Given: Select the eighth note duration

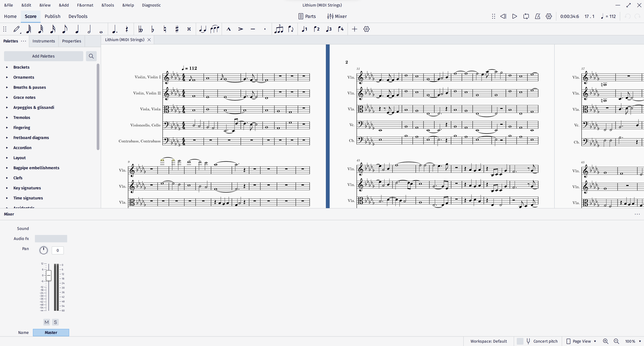Looking at the screenshot, I should point(65,29).
